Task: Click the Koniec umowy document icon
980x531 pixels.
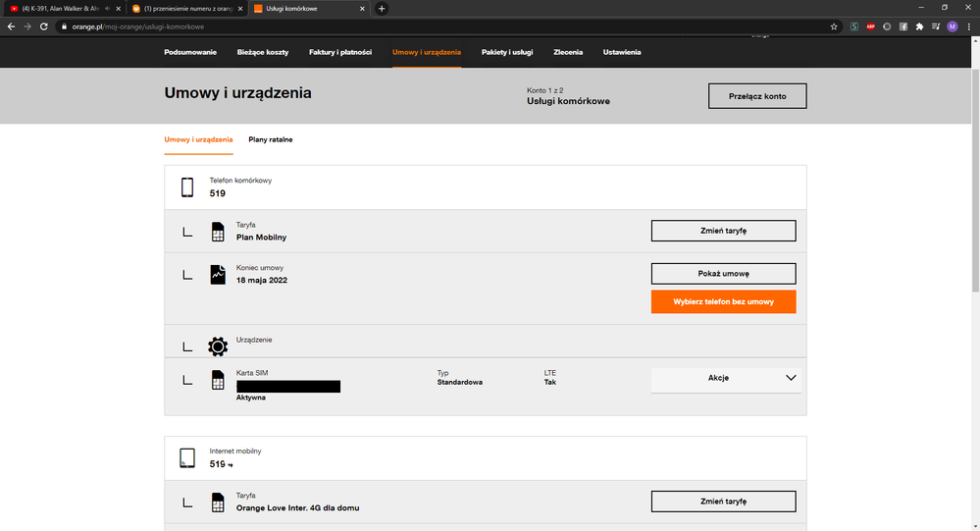Action: [217, 275]
